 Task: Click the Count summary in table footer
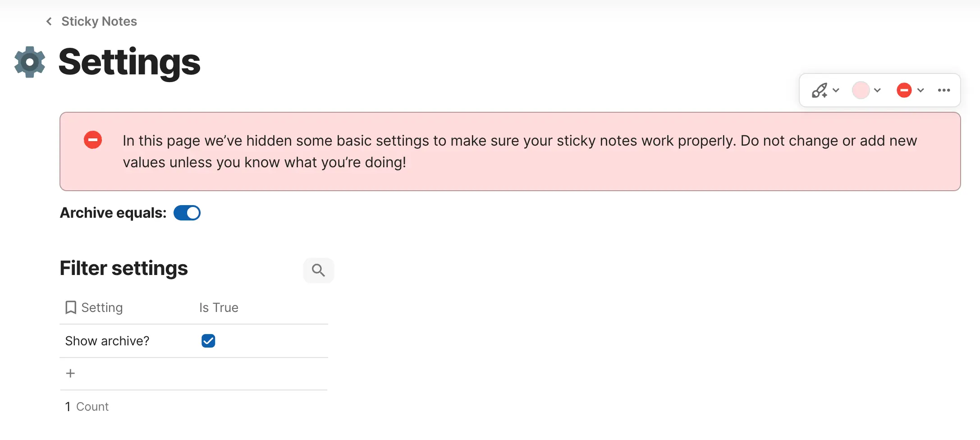[87, 407]
